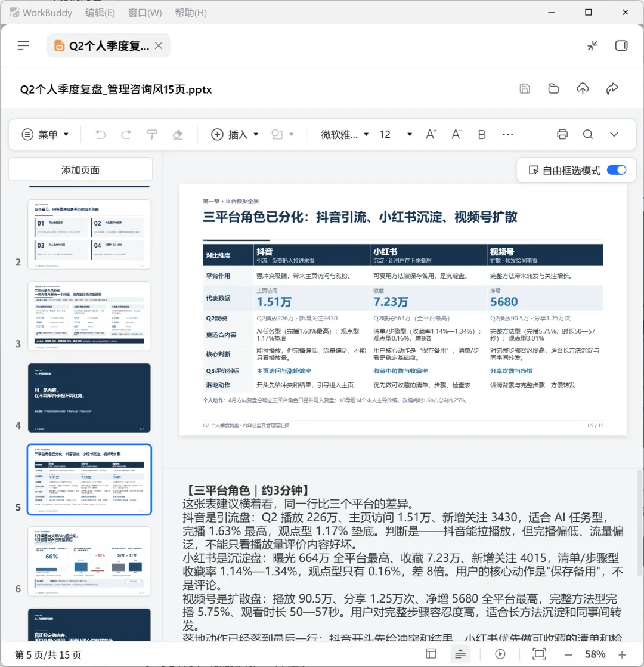Select slide 3 thumbnail
The image size is (644, 667).
pyautogui.click(x=89, y=316)
